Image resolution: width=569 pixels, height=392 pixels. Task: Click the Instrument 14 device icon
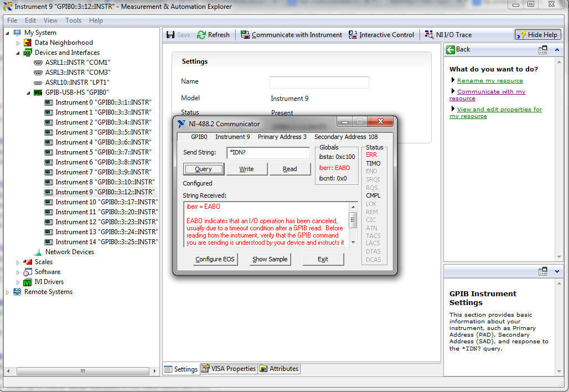[x=49, y=242]
